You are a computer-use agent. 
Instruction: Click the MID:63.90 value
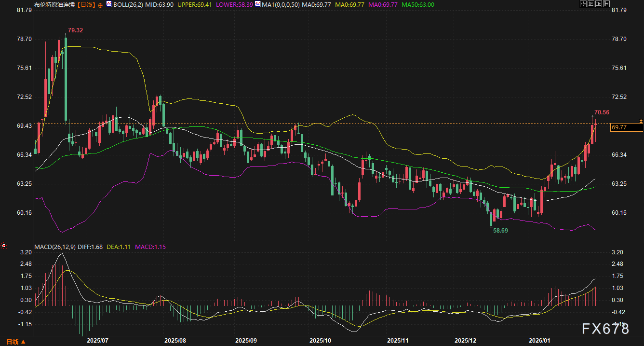[x=159, y=4]
